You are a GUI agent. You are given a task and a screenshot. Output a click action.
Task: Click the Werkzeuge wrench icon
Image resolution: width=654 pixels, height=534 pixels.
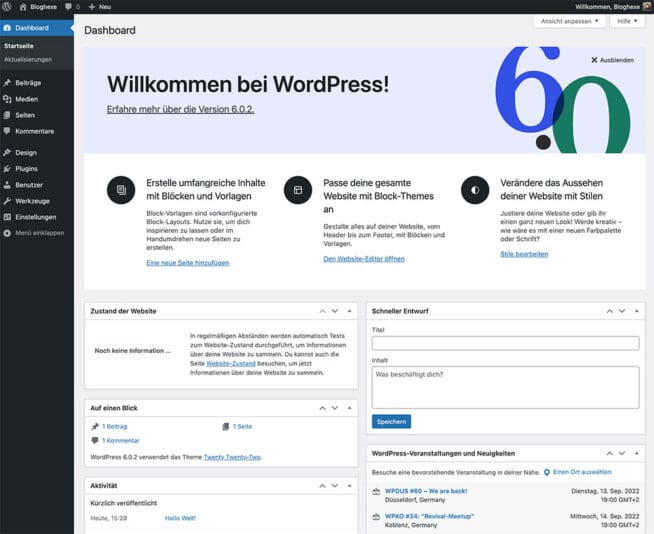[7, 201]
